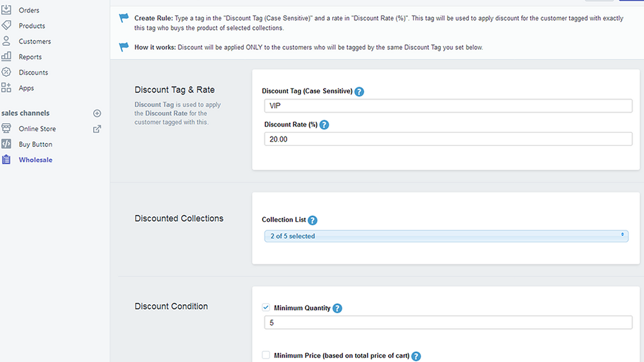This screenshot has height=362, width=644.
Task: Select Wholesale under sales channels
Action: (35, 159)
